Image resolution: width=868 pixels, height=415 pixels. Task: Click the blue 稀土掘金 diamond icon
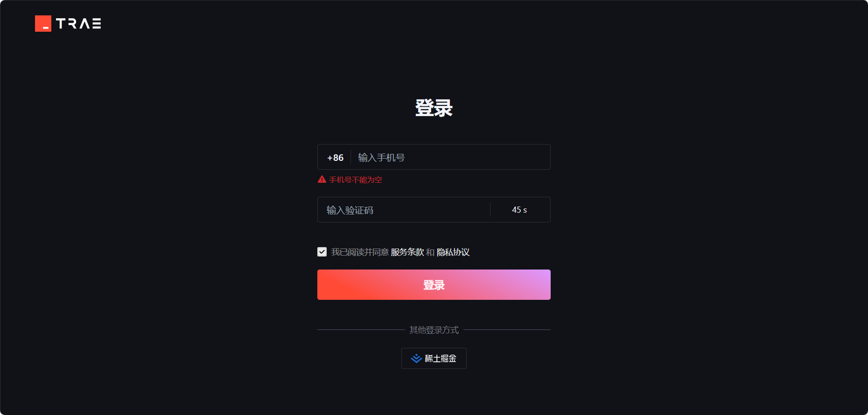pos(416,358)
